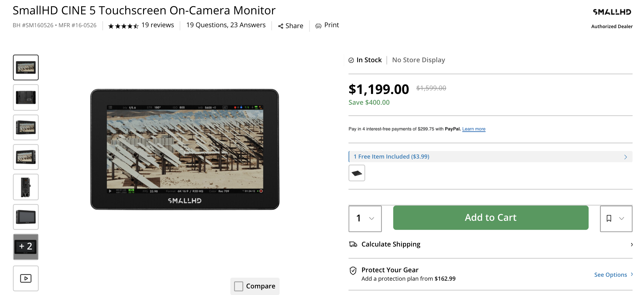Open the 19 reviews link
Screen dimensions: 644x295
pos(158,25)
